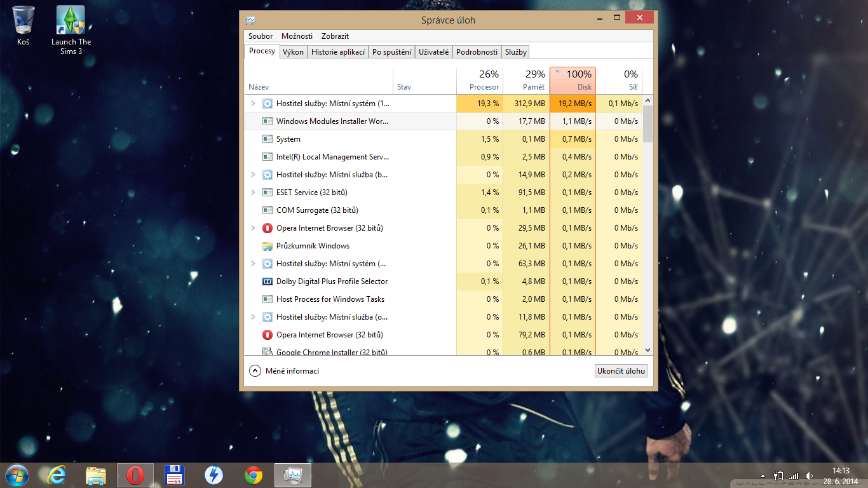Click the Dolby Digital Plus process icon
The image size is (868, 488).
(x=268, y=281)
